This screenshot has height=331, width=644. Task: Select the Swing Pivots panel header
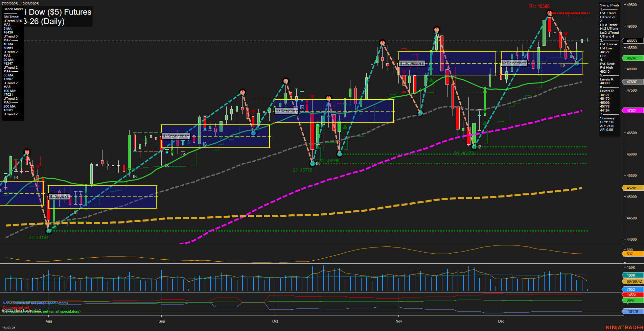tap(610, 5)
